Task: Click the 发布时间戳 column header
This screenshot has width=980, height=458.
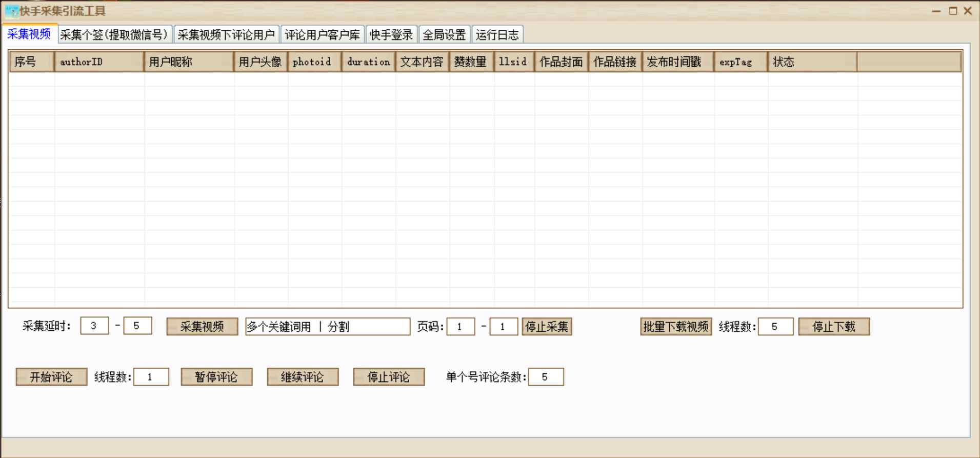Action: 678,62
